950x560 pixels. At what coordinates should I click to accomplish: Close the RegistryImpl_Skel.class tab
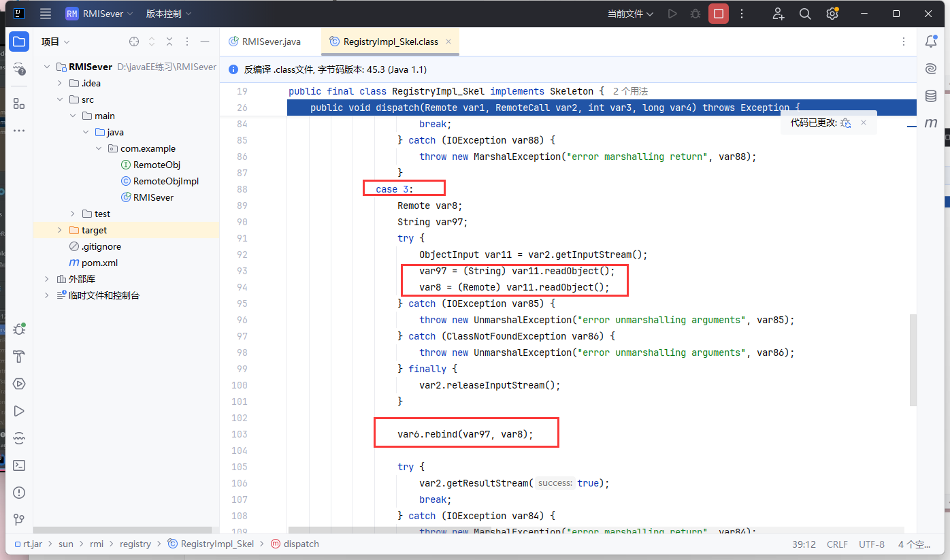448,42
